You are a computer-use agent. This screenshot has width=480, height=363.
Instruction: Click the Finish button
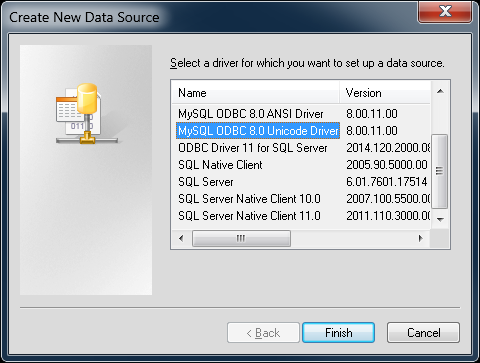(339, 333)
